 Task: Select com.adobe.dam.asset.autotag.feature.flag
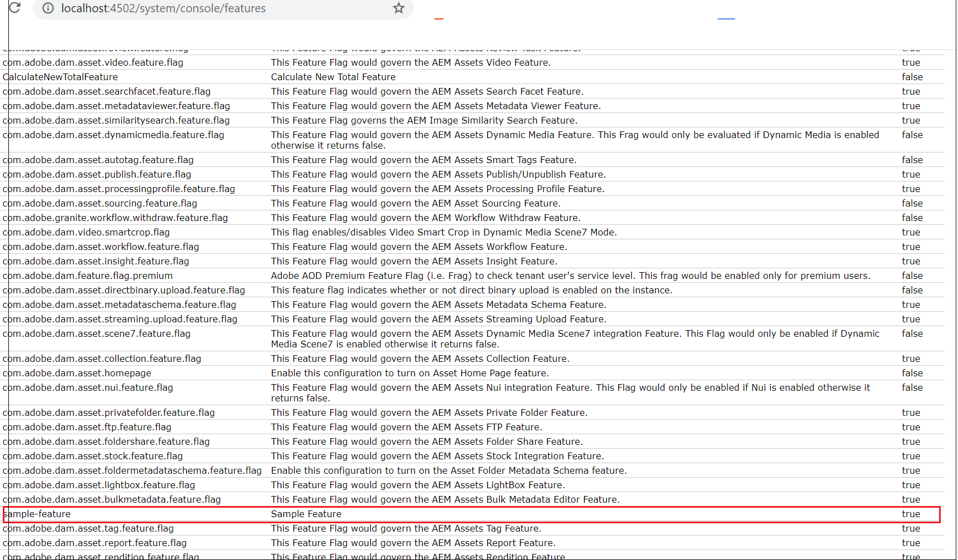tap(98, 160)
